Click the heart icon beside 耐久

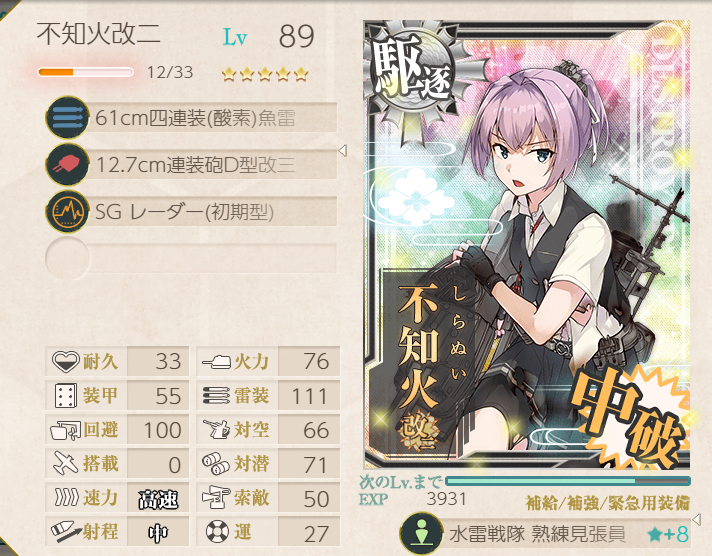click(x=65, y=362)
